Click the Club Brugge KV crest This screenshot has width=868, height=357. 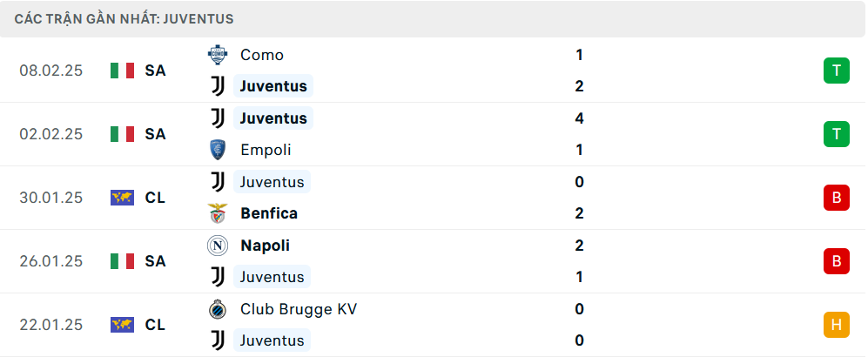point(217,309)
